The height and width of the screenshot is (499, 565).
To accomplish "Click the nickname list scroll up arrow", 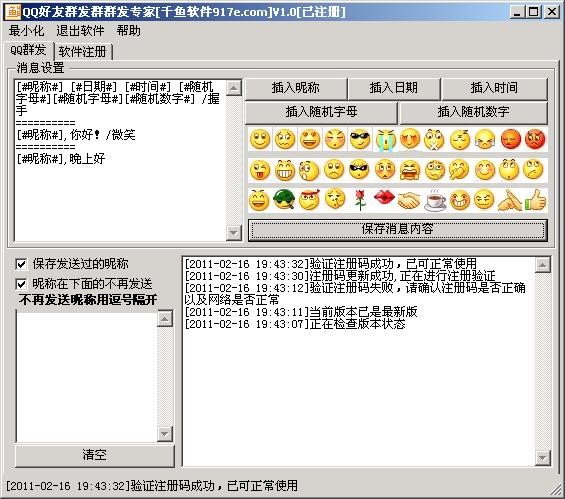I will (x=165, y=318).
